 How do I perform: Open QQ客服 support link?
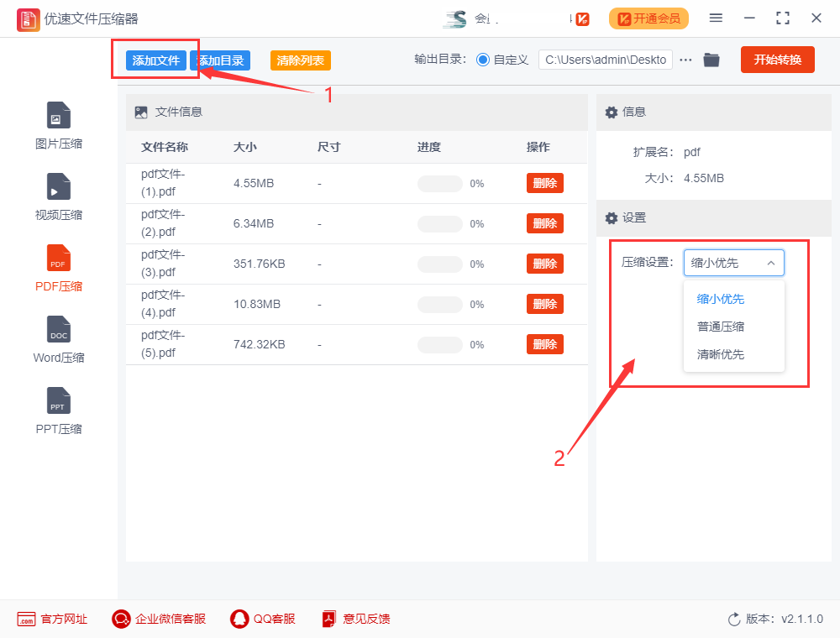(x=263, y=620)
